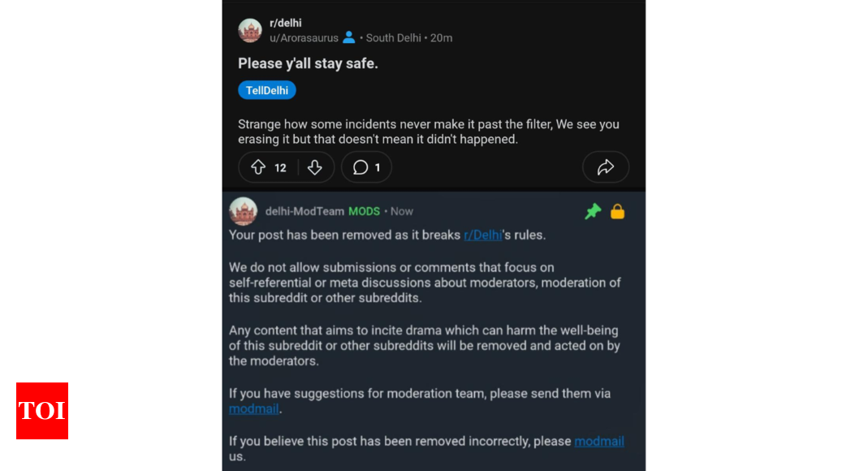
Task: Click the green pin icon on mod comment
Action: pos(594,211)
